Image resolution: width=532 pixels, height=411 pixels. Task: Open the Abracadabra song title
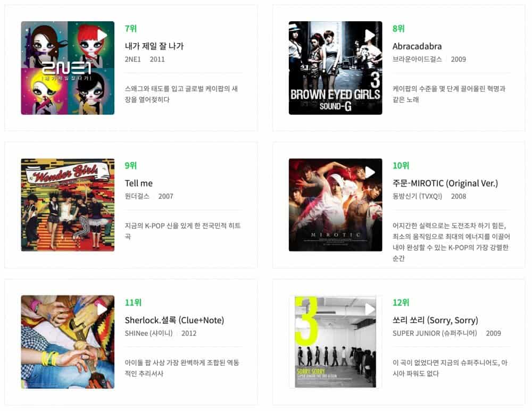[417, 46]
